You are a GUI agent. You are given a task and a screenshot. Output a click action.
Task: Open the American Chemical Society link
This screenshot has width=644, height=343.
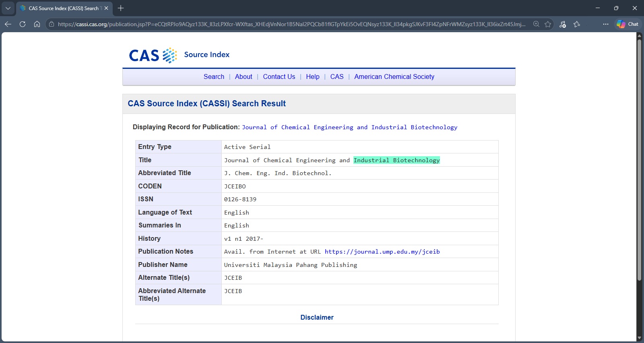click(x=394, y=76)
